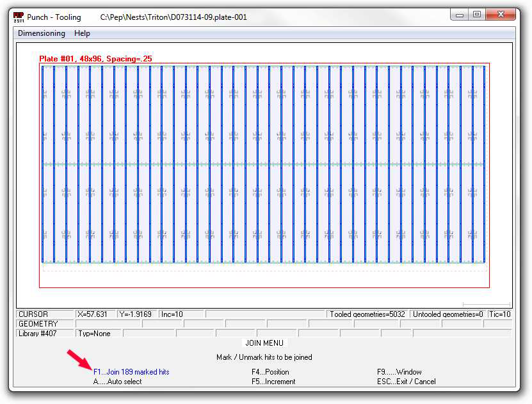Image resolution: width=532 pixels, height=404 pixels.
Task: Select the F5 Increment command
Action: coord(273,382)
